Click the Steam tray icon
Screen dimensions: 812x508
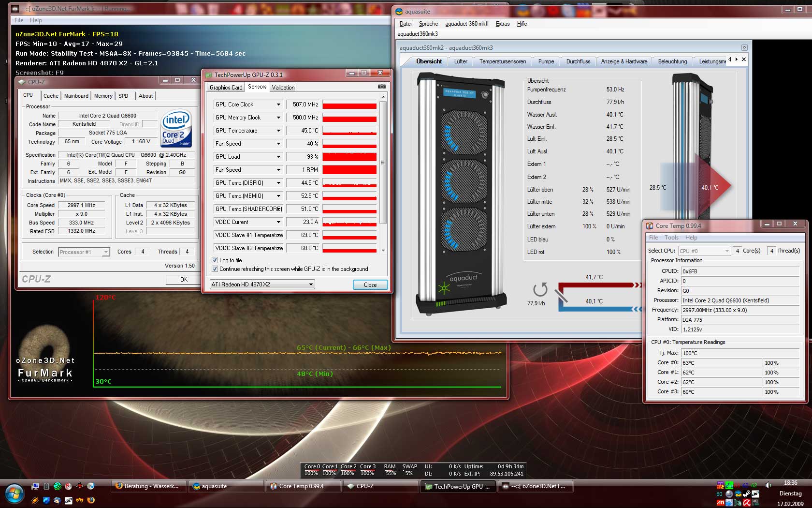click(x=747, y=494)
